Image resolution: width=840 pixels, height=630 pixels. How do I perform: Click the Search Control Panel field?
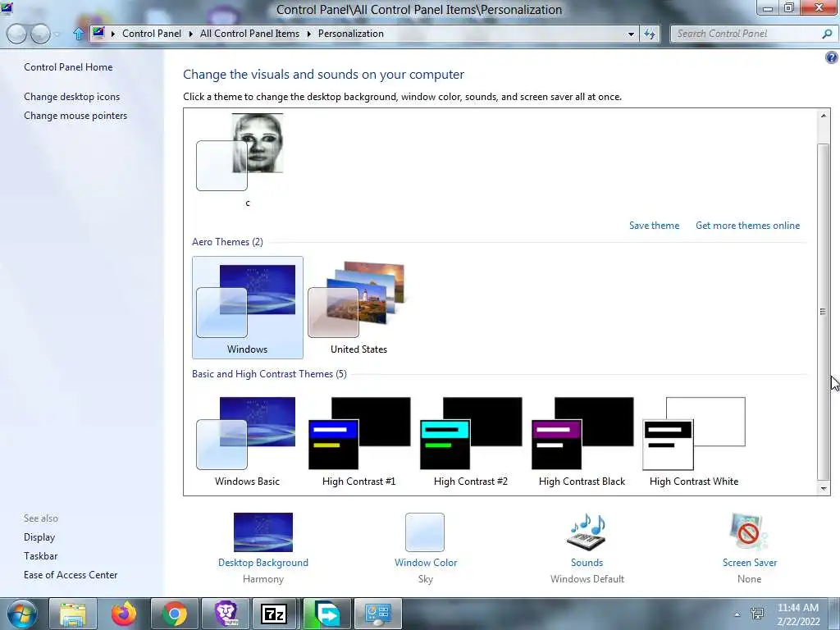pyautogui.click(x=747, y=34)
